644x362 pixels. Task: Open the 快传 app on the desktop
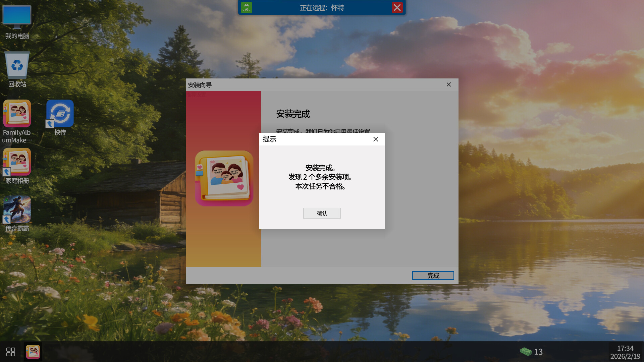point(59,113)
